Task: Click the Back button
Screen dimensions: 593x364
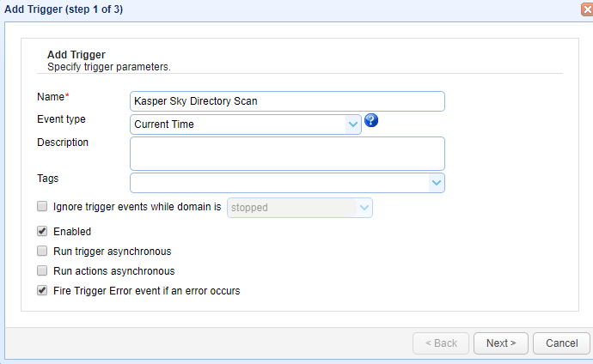Action: (x=440, y=343)
